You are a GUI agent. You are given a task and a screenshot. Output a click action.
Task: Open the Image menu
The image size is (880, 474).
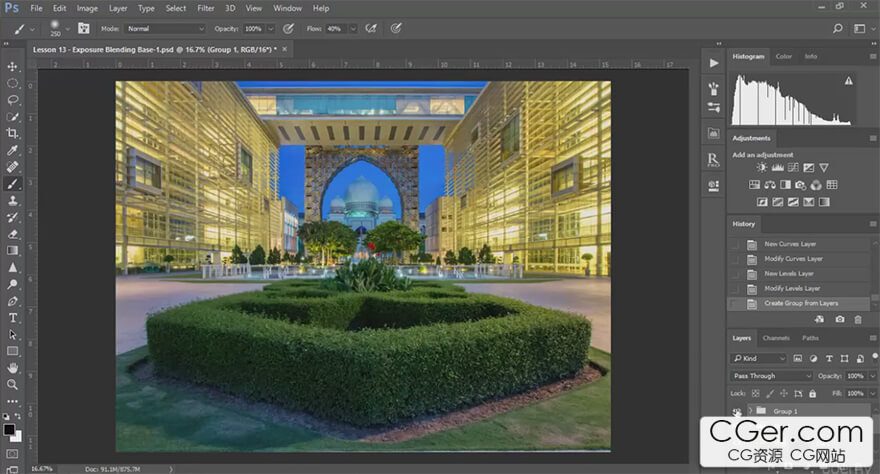[87, 8]
